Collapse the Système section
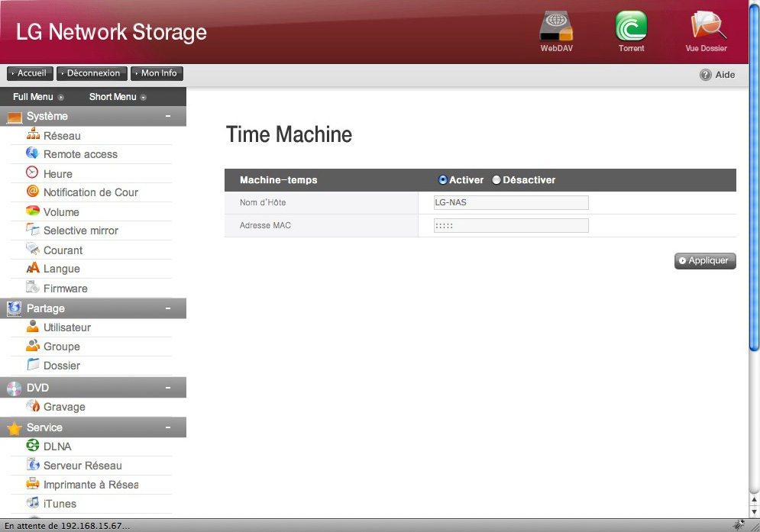Image resolution: width=760 pixels, height=532 pixels. pyautogui.click(x=167, y=116)
